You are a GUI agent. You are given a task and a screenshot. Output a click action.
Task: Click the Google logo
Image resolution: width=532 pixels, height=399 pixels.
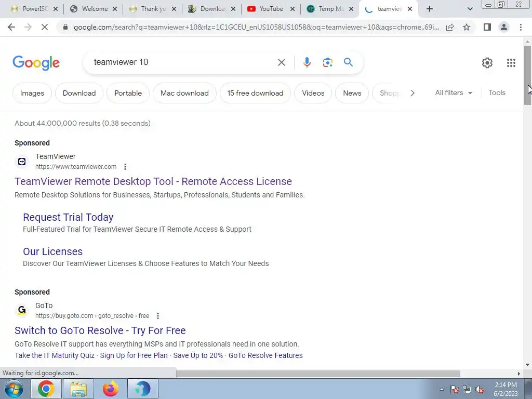pos(36,63)
